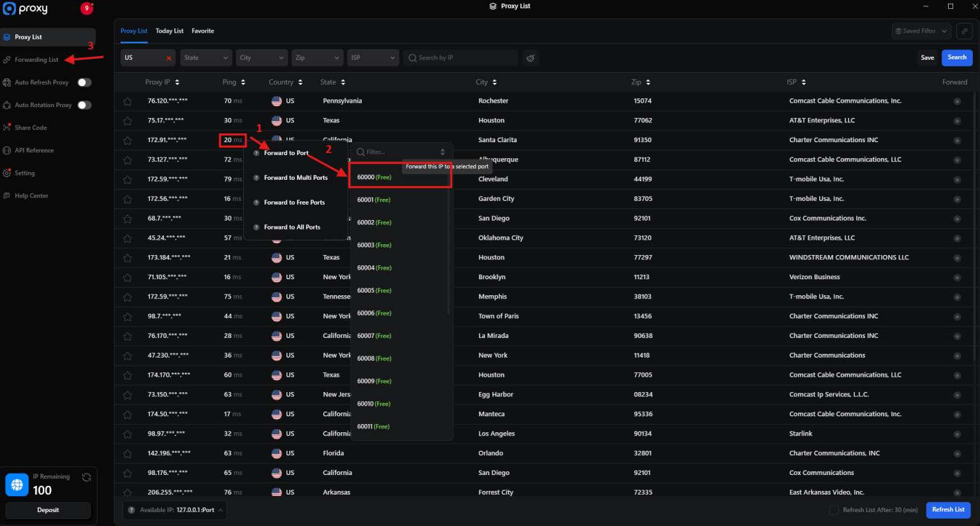Favorite the 76.120 proxy using its star
The image size is (980, 526).
point(127,101)
